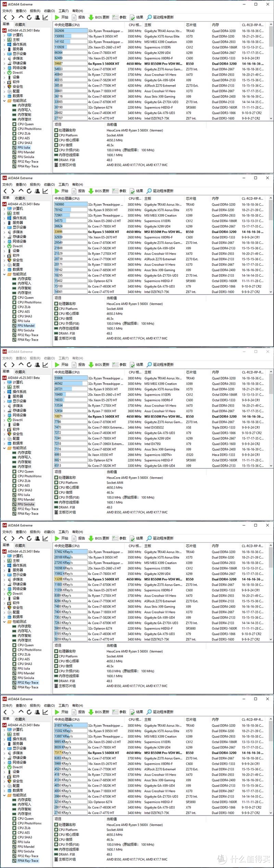The height and width of the screenshot is (868, 274).
Task: Collapse 性能测试 node in FPU Julia window tree
Action: point(4,101)
